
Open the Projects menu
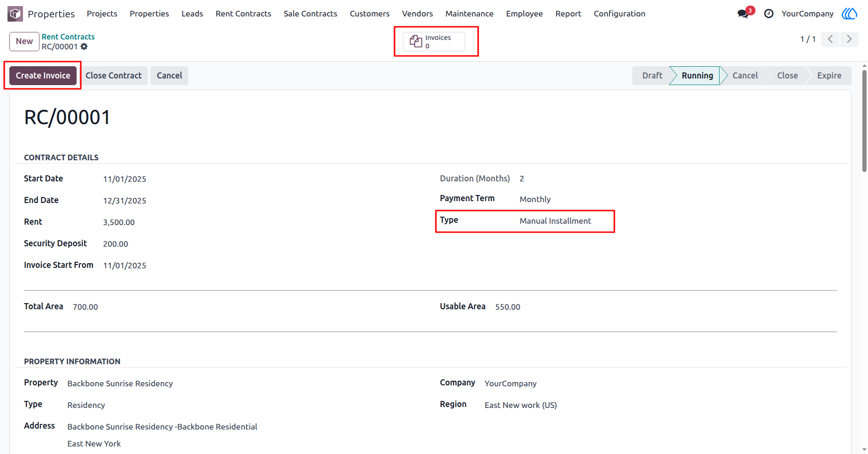(x=102, y=14)
